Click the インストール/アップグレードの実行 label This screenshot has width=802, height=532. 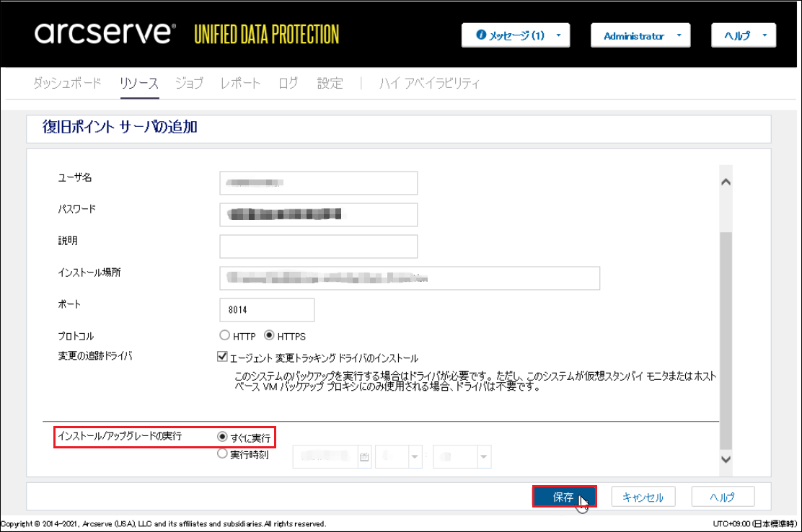tap(120, 436)
